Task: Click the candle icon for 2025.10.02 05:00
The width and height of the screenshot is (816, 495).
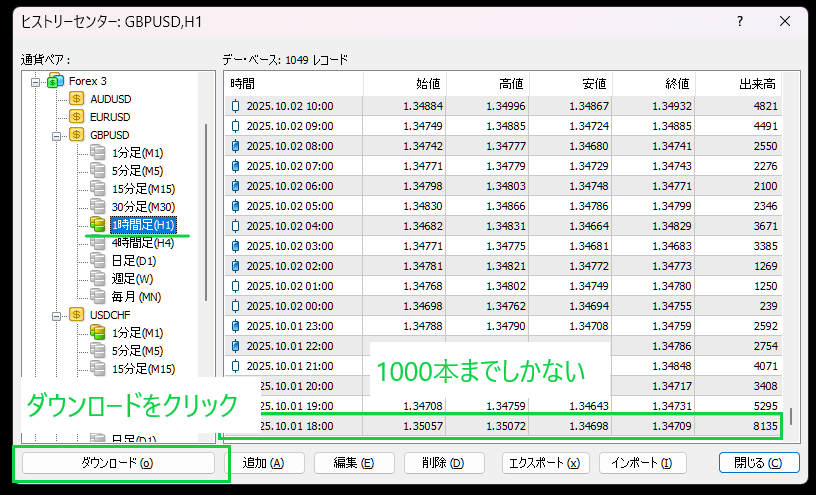Action: click(236, 206)
